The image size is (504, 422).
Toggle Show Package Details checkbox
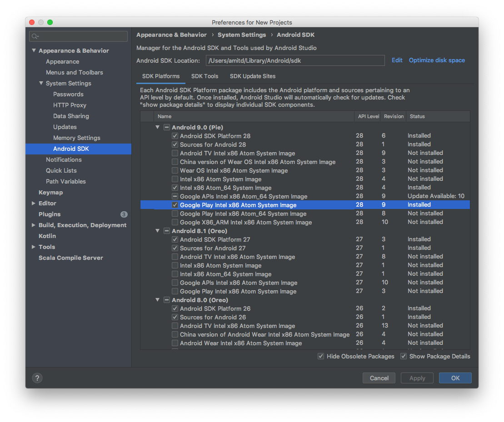click(x=404, y=356)
